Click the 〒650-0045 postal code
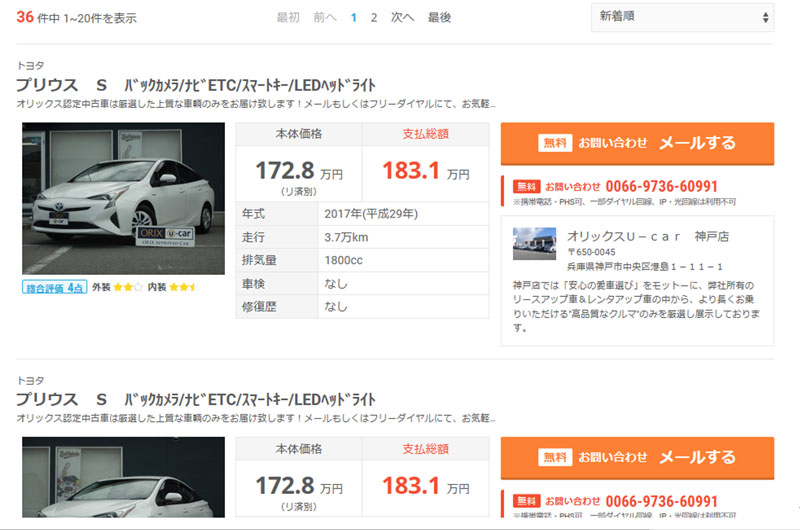800x530 pixels. 591,252
